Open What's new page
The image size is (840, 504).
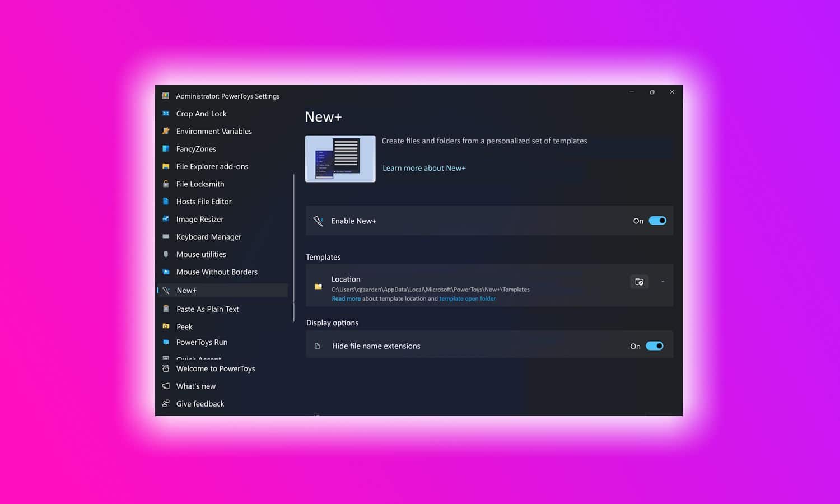195,386
